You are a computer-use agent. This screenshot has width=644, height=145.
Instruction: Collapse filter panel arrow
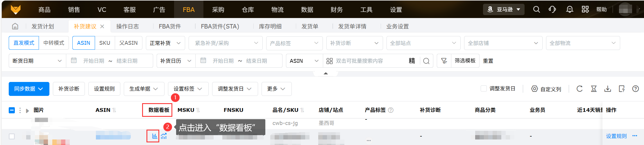pos(326,74)
